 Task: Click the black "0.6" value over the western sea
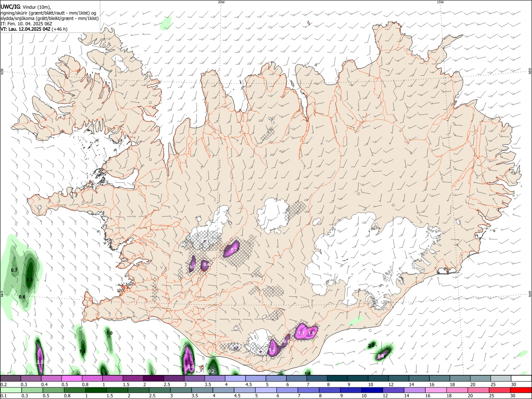click(x=22, y=297)
